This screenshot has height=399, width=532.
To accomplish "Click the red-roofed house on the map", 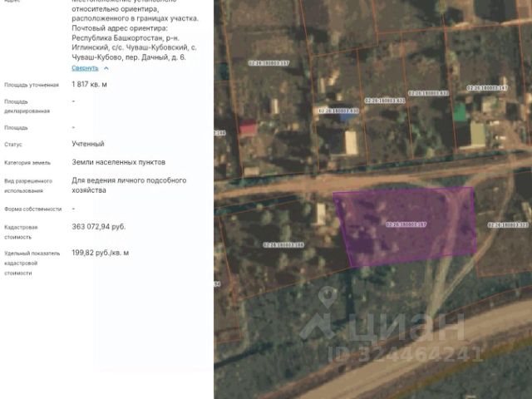I will 249,129.
